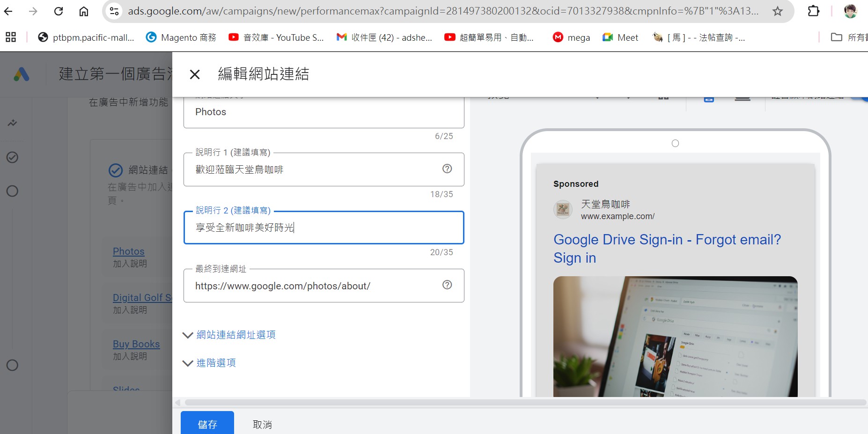Open the Meet bookmark

pyautogui.click(x=620, y=37)
